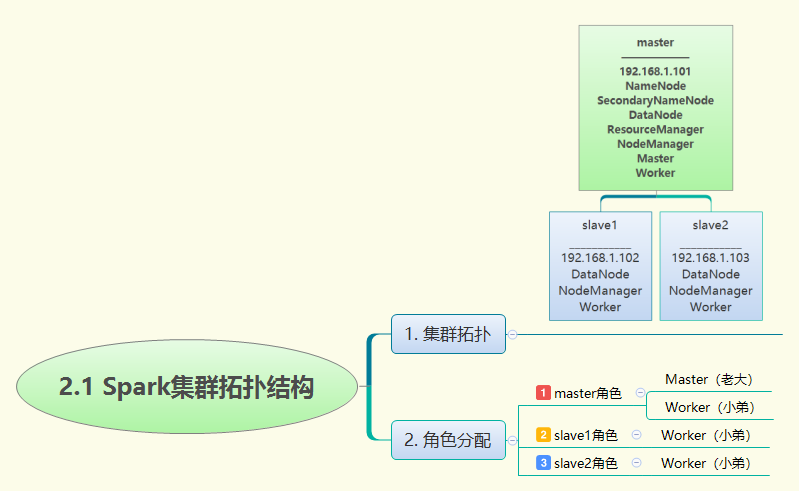Select the central topic 2.1 Spark集群拓扑结构
The image size is (799, 491).
[x=187, y=387]
